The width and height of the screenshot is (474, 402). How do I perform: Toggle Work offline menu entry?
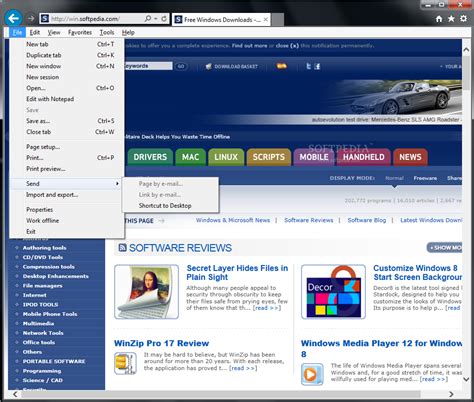(67, 220)
